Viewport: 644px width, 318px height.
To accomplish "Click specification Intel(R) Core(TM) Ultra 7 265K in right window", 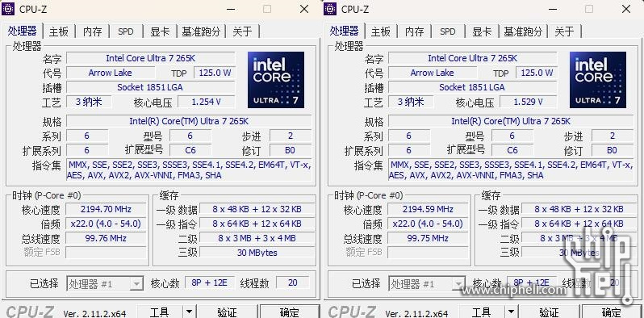I will pos(511,121).
